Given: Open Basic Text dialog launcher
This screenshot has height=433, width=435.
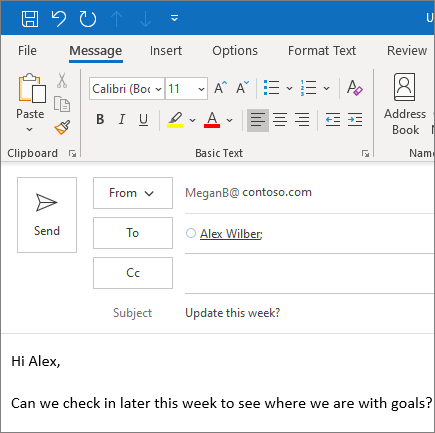Looking at the screenshot, I should pyautogui.click(x=365, y=153).
